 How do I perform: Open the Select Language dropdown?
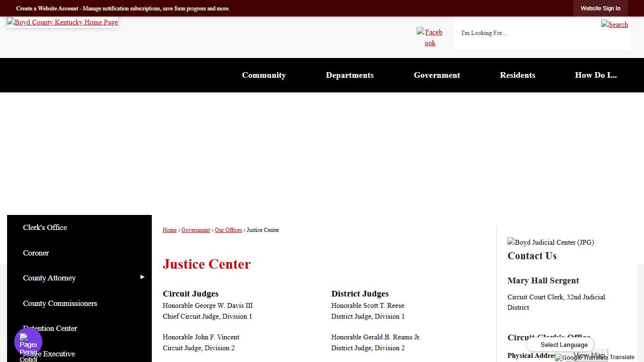click(x=560, y=345)
